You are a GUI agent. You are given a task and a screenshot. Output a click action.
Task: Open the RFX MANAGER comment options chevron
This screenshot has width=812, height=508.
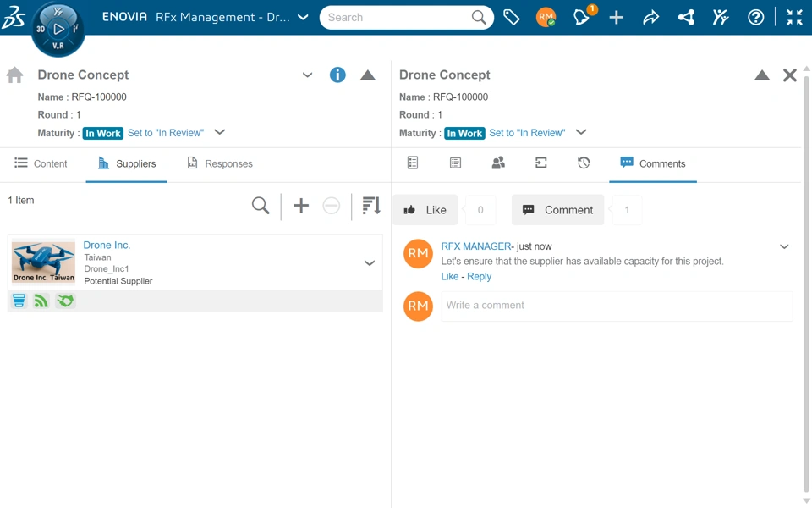click(785, 246)
